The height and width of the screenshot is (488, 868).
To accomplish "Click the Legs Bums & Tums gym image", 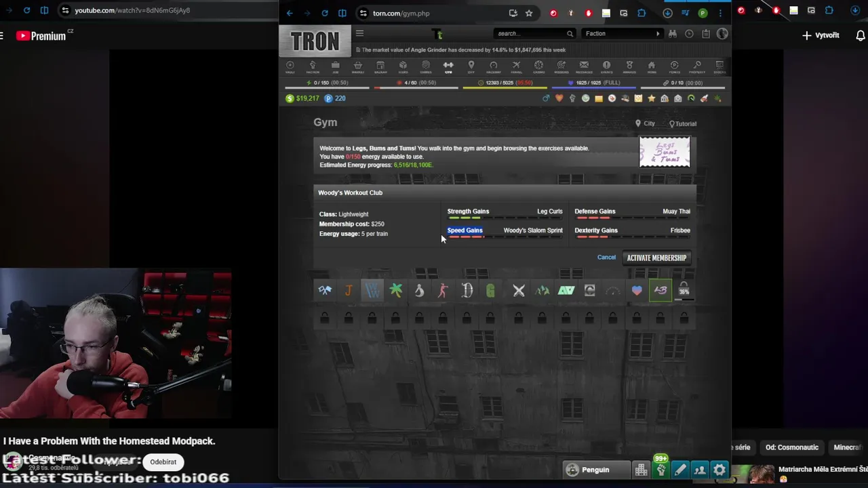I will point(665,152).
